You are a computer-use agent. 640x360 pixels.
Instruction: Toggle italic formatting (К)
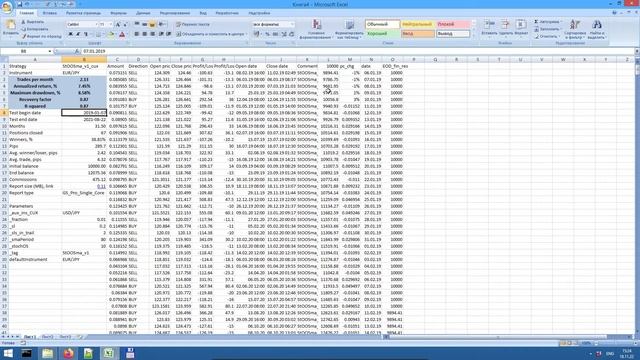coord(78,34)
